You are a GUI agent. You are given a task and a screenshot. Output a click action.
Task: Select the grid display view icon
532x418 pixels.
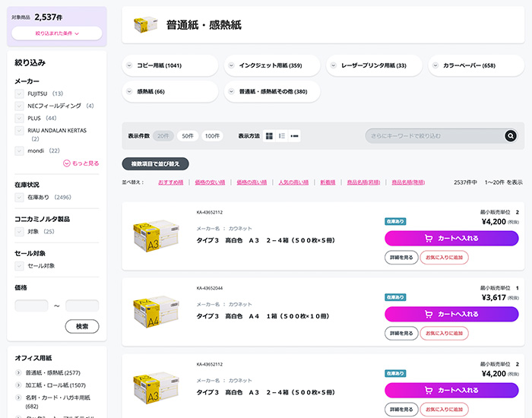click(269, 136)
